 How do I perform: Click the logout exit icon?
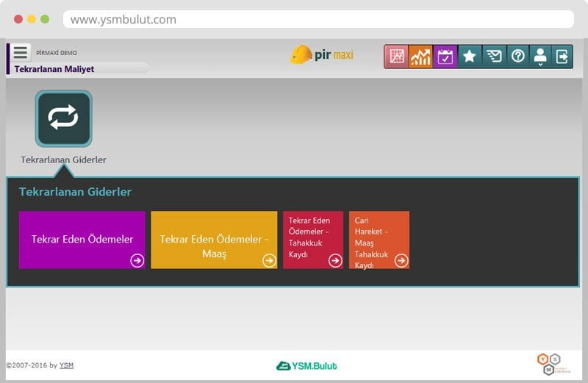click(562, 57)
